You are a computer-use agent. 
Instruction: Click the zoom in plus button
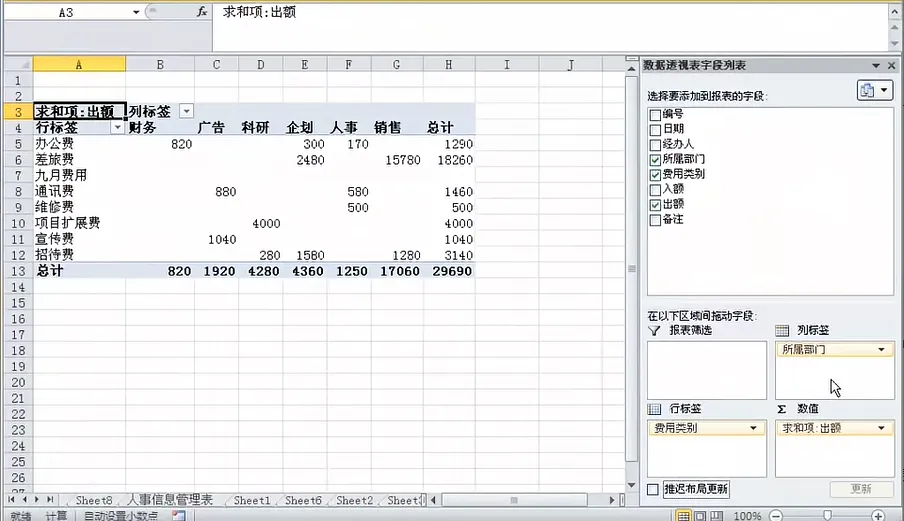point(878,516)
